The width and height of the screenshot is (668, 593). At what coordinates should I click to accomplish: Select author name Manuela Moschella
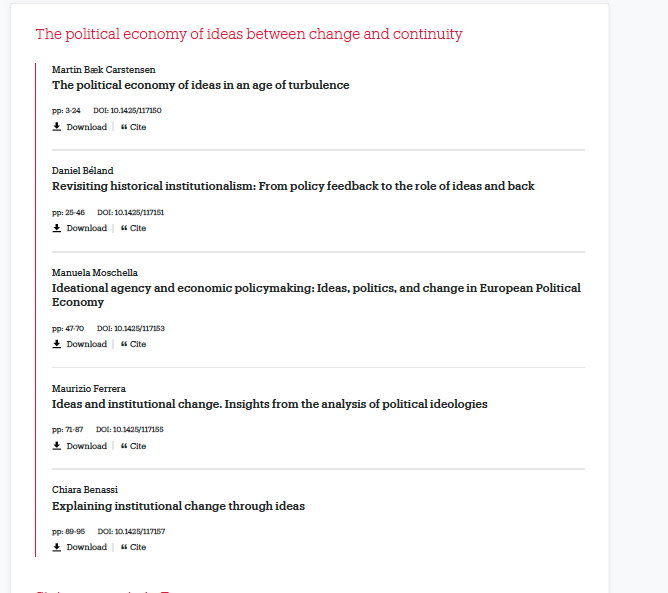pyautogui.click(x=94, y=272)
